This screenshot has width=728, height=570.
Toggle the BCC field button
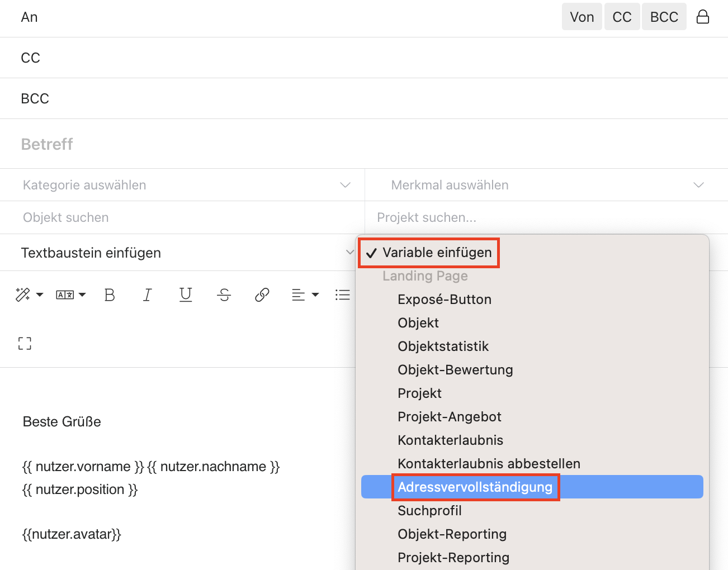664,17
